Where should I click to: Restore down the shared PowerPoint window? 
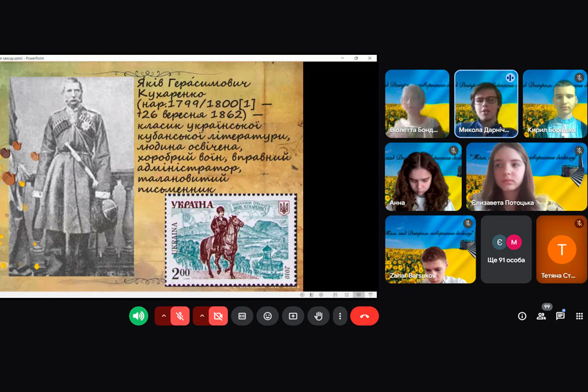pyautogui.click(x=356, y=58)
